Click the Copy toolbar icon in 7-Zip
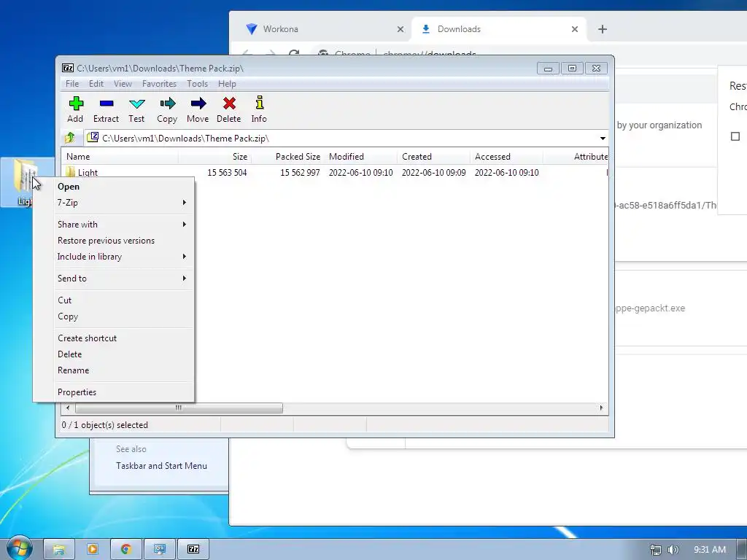Screen dimensions: 747x560 [x=167, y=109]
